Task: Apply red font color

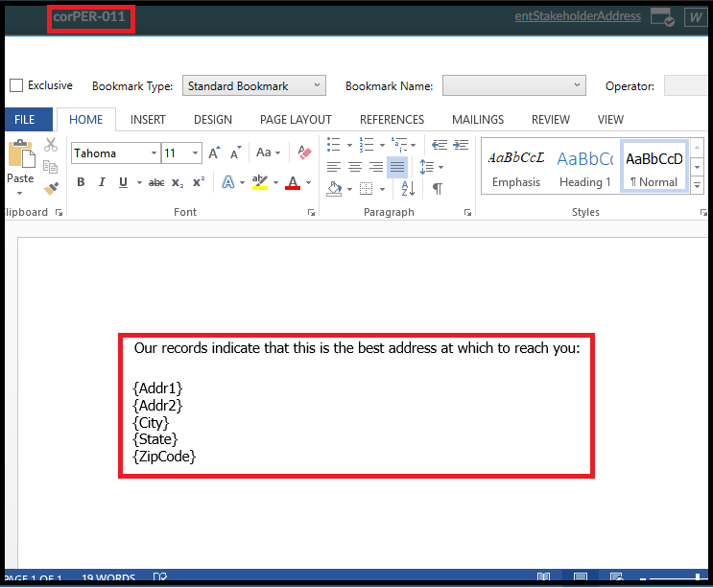Action: (293, 182)
